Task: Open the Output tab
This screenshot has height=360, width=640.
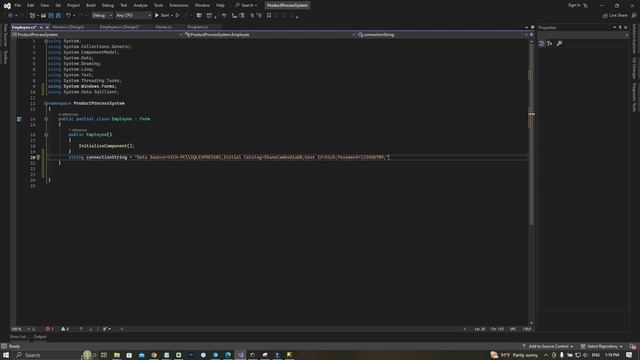Action: [x=40, y=337]
